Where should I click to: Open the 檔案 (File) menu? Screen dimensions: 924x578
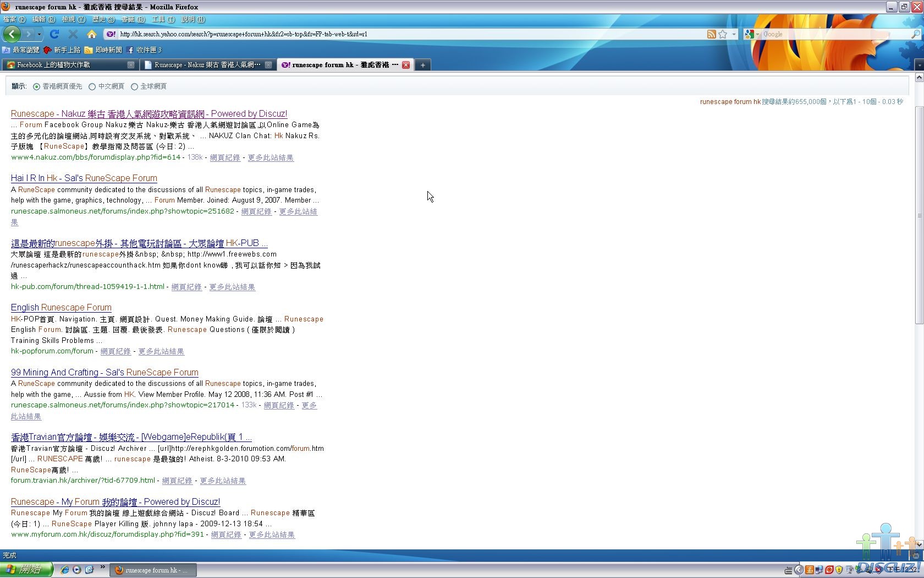(x=14, y=19)
